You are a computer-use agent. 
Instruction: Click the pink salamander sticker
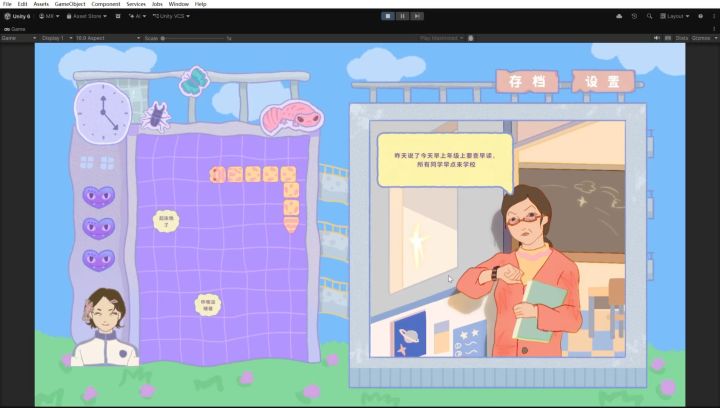click(292, 117)
